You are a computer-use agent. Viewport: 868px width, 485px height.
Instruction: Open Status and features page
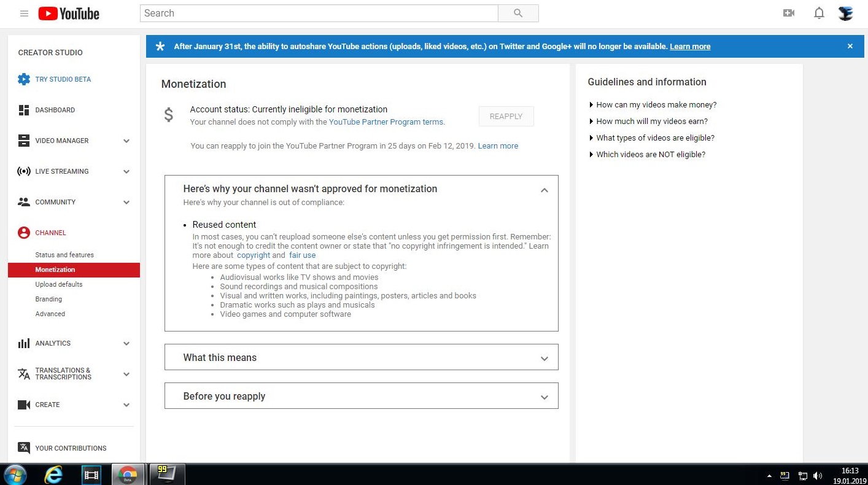pyautogui.click(x=64, y=255)
